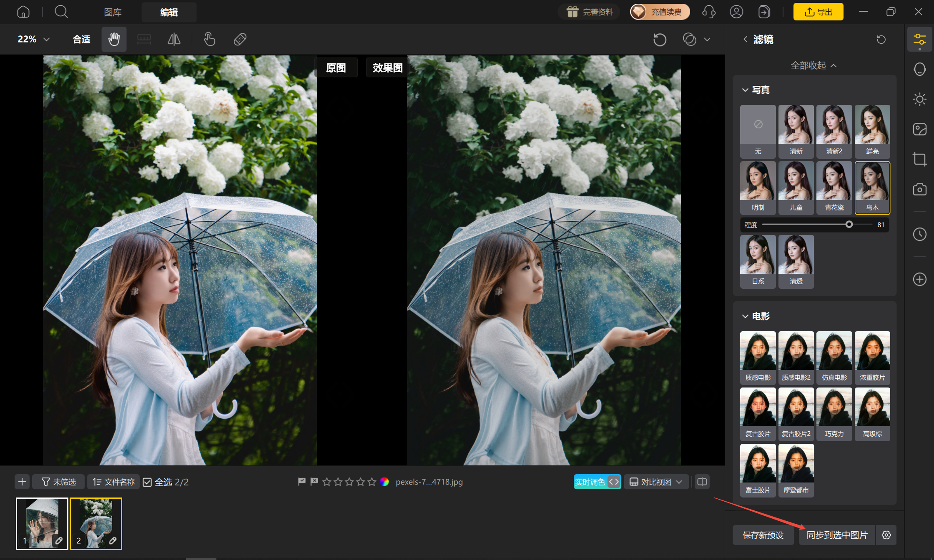Toggle the 全选 checkbox
Screen dimensions: 934x560
click(147, 482)
